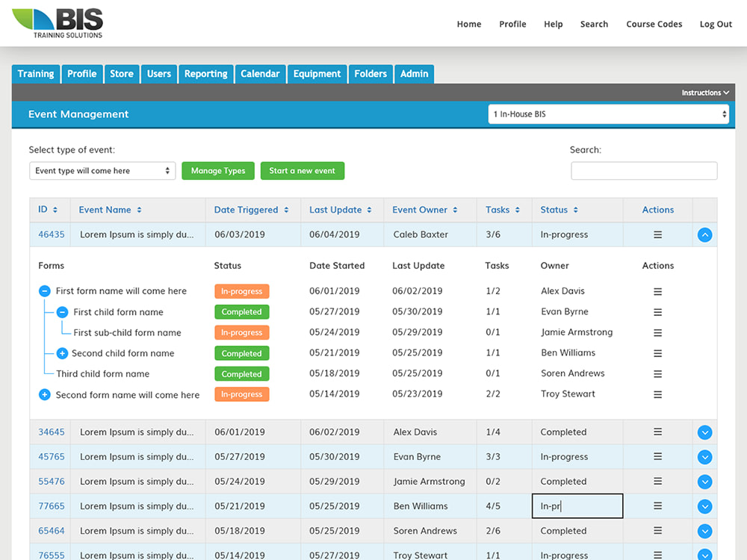Image resolution: width=747 pixels, height=560 pixels.
Task: Expand event 55476 row details
Action: pos(704,482)
